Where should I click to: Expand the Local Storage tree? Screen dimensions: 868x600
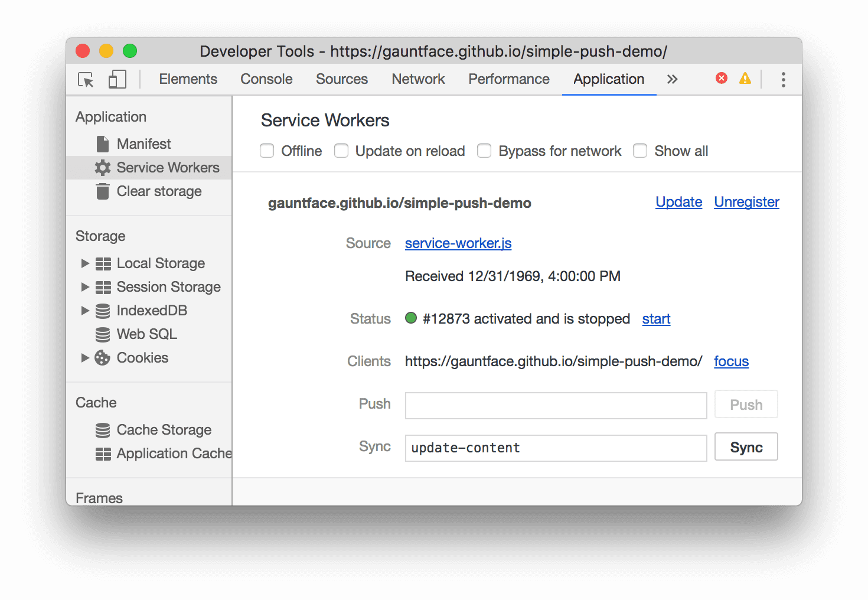point(85,263)
